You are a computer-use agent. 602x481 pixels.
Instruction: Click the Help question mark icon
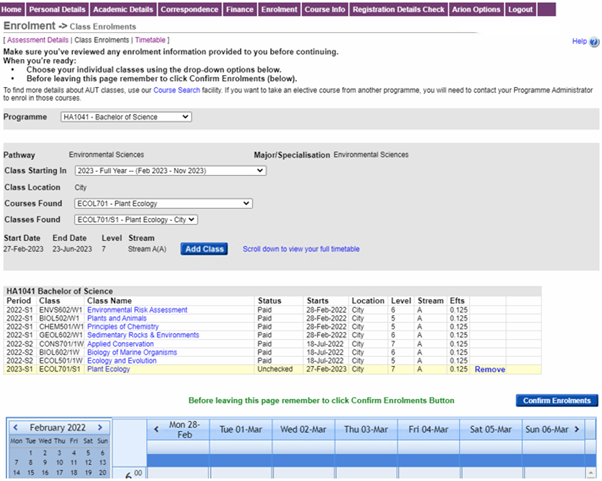tap(592, 41)
